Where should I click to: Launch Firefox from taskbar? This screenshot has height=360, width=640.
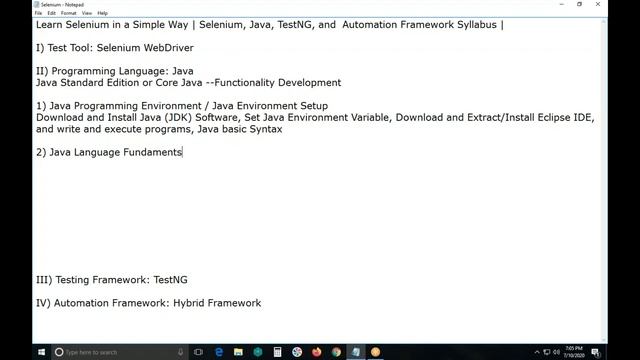pos(317,352)
